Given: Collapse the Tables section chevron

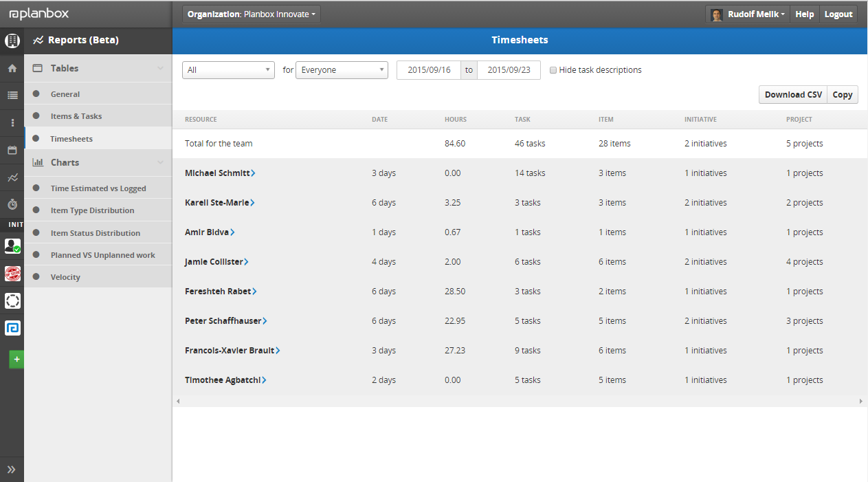Looking at the screenshot, I should click(x=160, y=68).
